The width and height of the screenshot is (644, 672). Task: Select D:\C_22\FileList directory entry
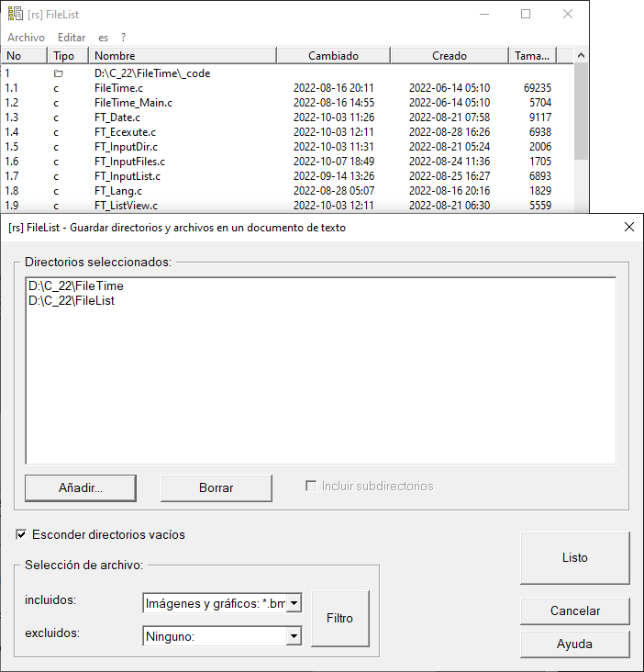(x=72, y=300)
